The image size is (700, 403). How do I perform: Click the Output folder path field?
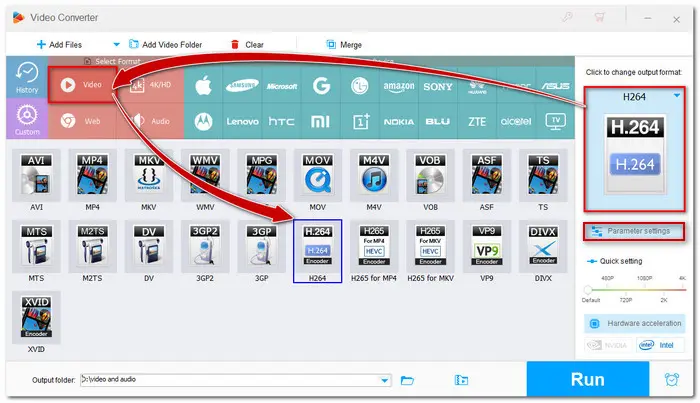[236, 380]
